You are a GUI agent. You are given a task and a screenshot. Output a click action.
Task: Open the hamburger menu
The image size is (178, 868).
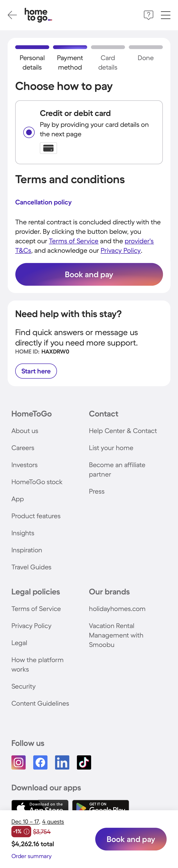[x=166, y=15]
